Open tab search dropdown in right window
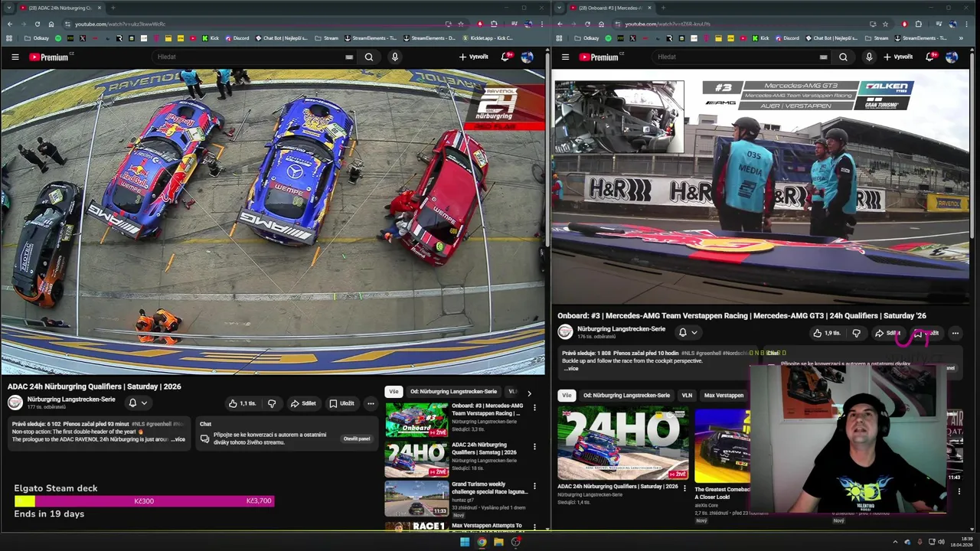The image size is (980, 551). pos(559,8)
